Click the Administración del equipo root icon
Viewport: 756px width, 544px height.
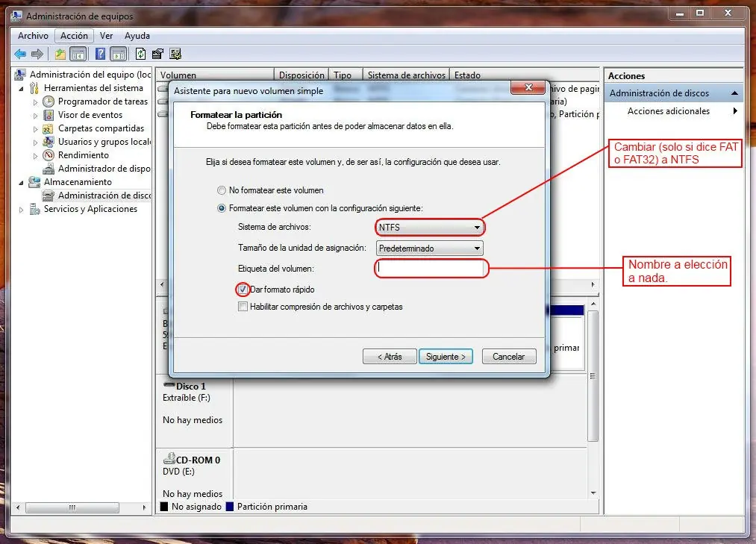[x=20, y=75]
